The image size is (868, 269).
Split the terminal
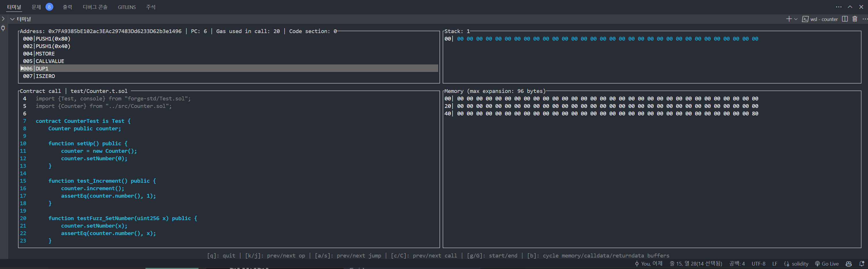[x=845, y=19]
